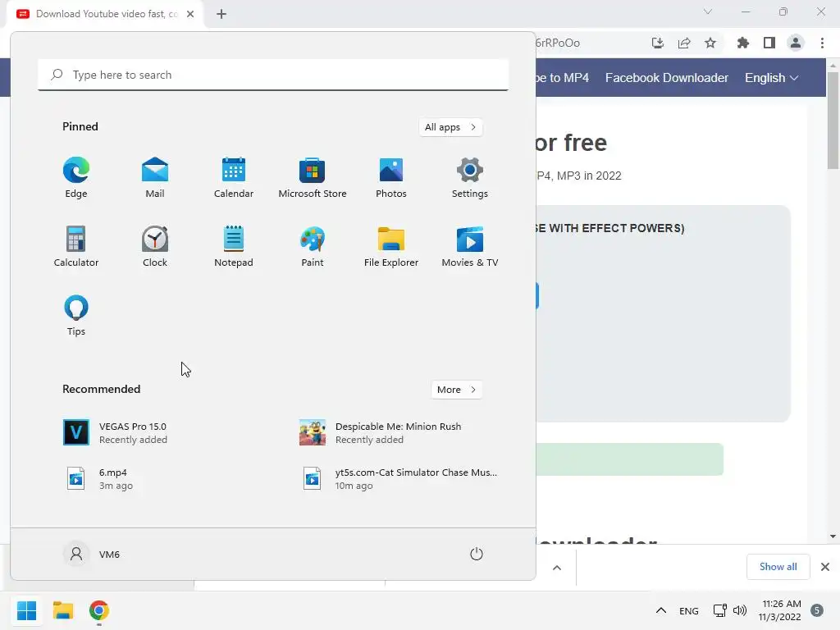Open Microsoft Store from Start menu
This screenshot has width=840, height=630.
pos(313,178)
